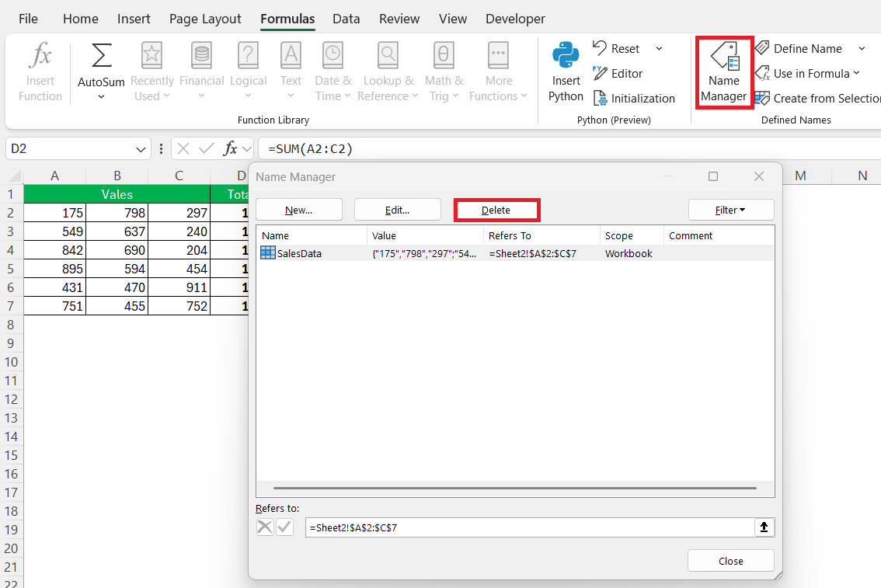Click the Vales header cell

(x=117, y=194)
